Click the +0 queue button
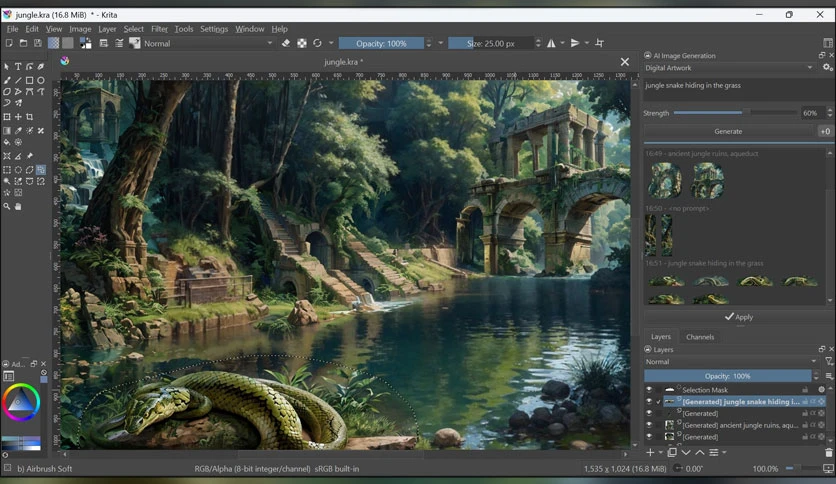Viewport: 836px width, 484px height. click(x=825, y=131)
